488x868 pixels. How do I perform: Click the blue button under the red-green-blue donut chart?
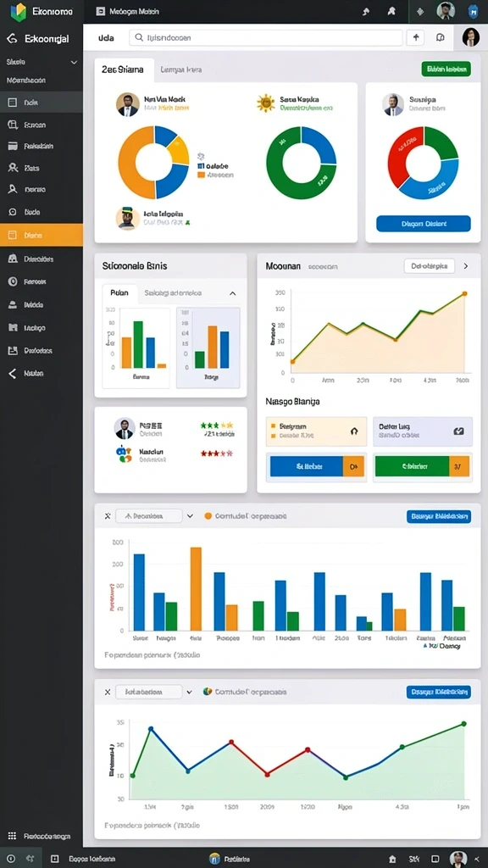pos(424,224)
